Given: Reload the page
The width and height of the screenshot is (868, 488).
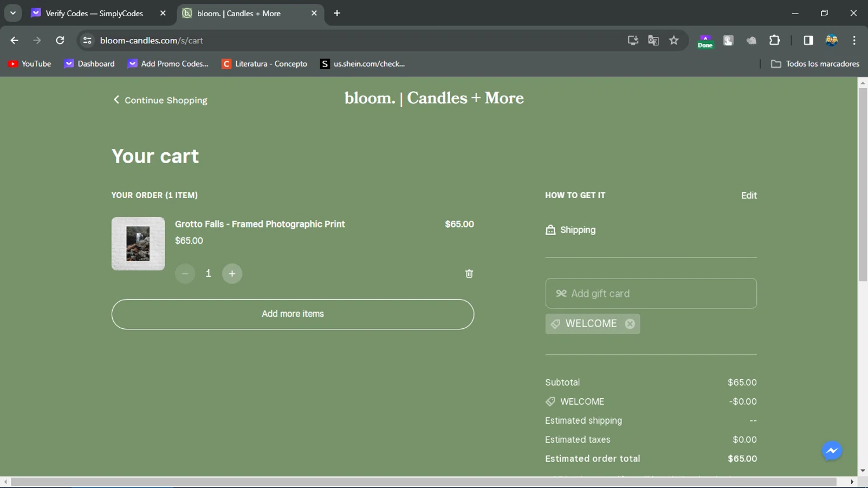Looking at the screenshot, I should 60,41.
